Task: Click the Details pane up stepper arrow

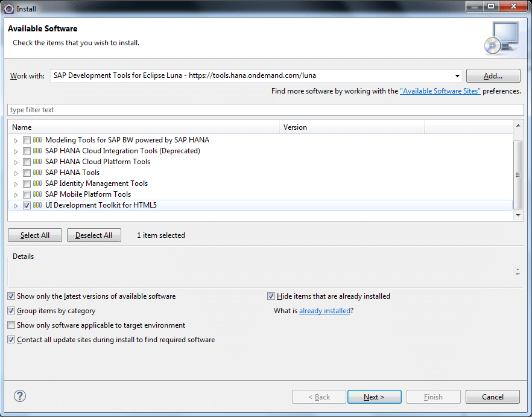Action: click(x=518, y=269)
